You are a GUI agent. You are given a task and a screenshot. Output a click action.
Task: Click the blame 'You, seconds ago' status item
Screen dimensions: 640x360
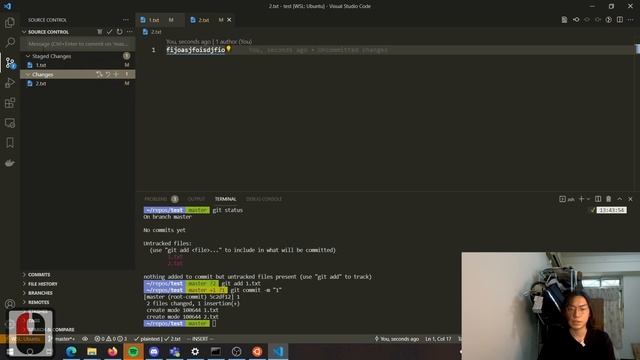pyautogui.click(x=397, y=339)
